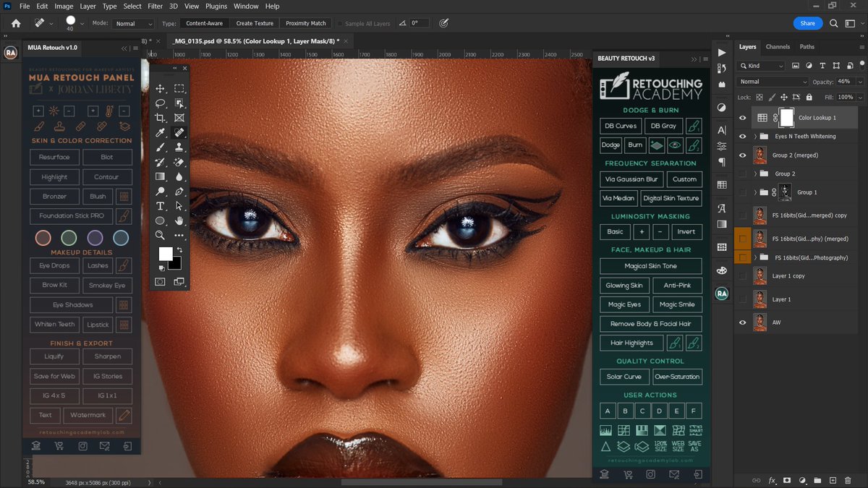The width and height of the screenshot is (868, 488).
Task: Select the Pen tool
Action: click(179, 192)
